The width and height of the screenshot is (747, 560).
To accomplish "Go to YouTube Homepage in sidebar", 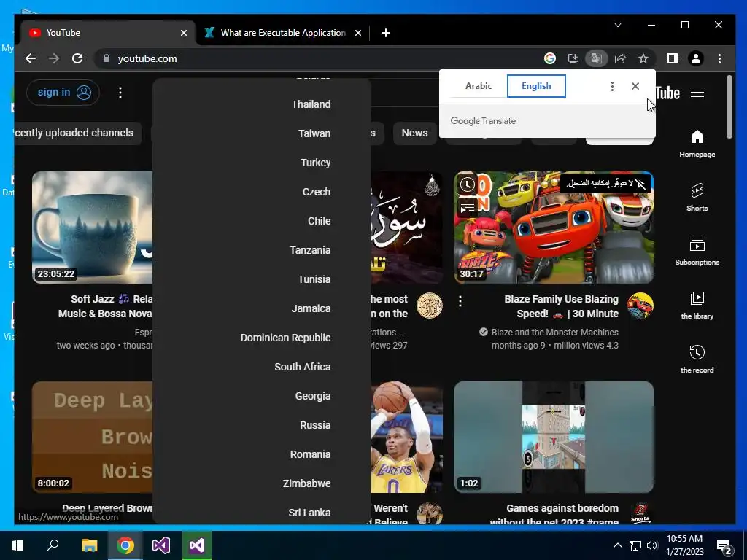I will tap(697, 144).
